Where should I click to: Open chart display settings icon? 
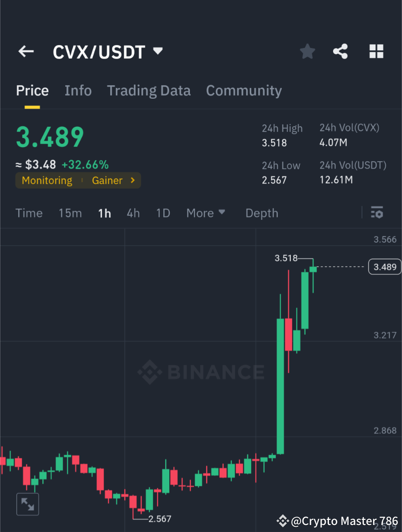coord(377,213)
